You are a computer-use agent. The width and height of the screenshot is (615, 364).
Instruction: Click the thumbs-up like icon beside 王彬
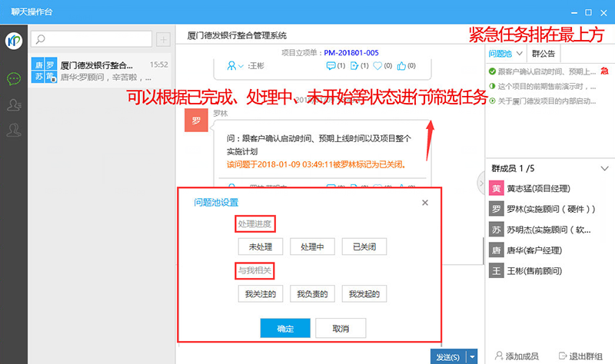pos(401,66)
